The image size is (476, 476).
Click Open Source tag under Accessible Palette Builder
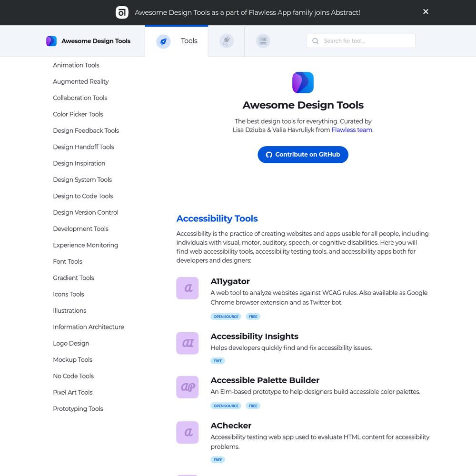click(226, 406)
